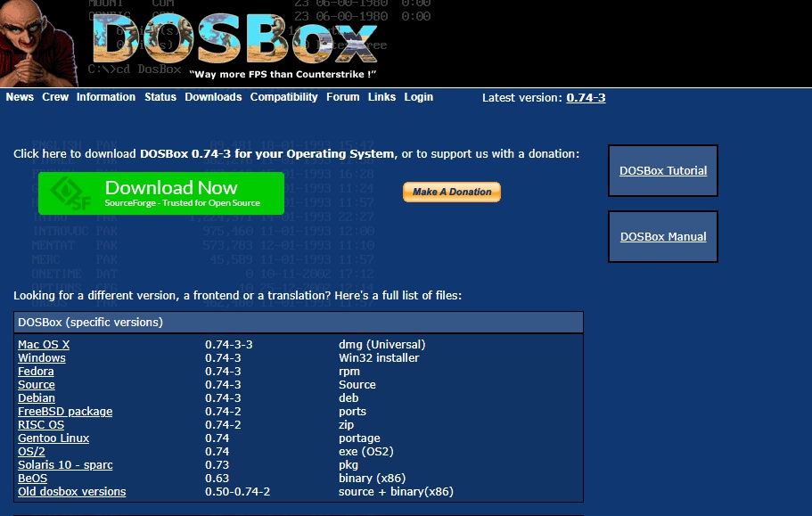The height and width of the screenshot is (516, 812).
Task: Click the Login navigation link
Action: (418, 97)
